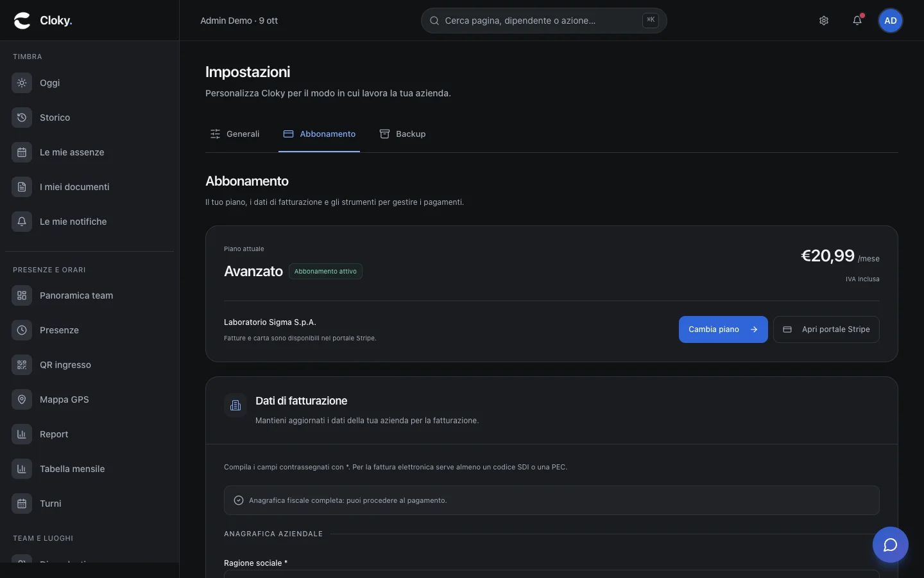Open Storico via its history icon
924x578 pixels.
coord(22,118)
